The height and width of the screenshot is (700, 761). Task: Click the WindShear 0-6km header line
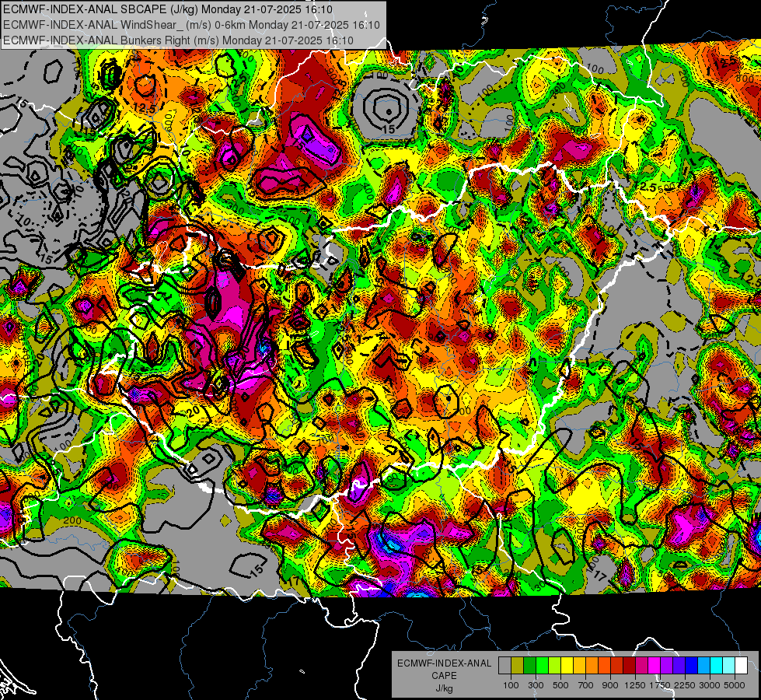click(191, 25)
